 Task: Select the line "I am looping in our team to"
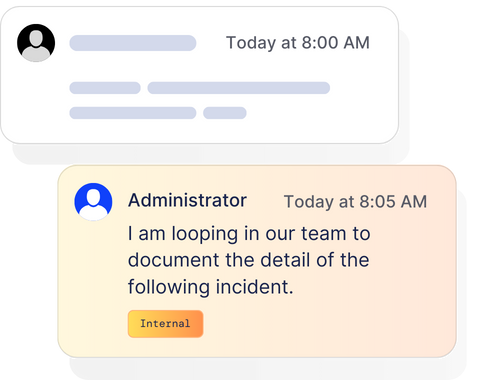coord(249,234)
